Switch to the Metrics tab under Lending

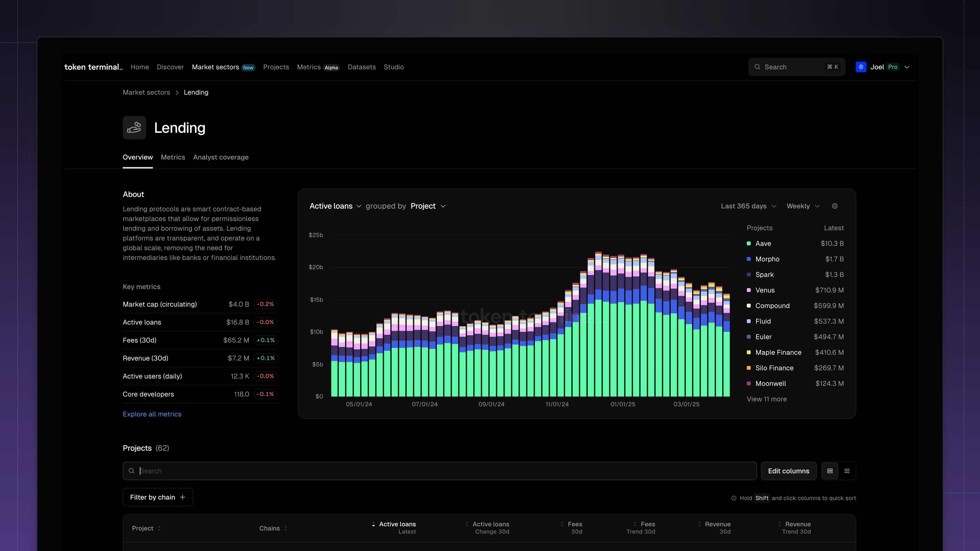[x=173, y=157]
